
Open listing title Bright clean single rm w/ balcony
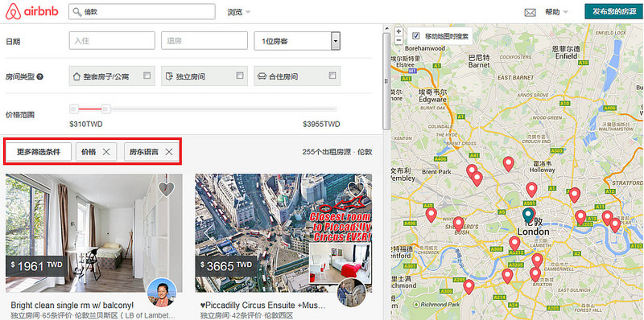pyautogui.click(x=72, y=306)
